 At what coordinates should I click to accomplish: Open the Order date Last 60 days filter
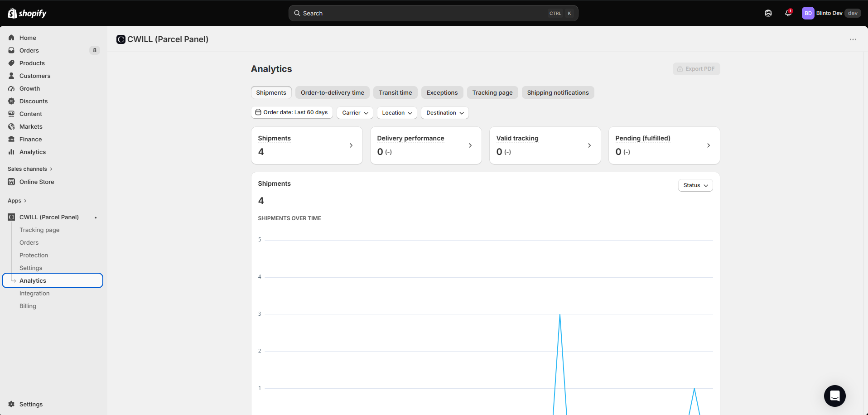pos(292,112)
